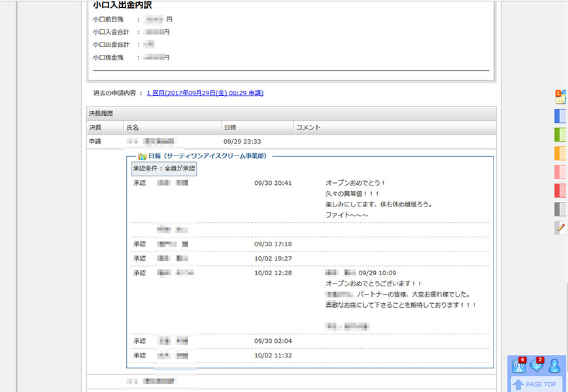Screen dimensions: 568x392
Task: Click the コメント column header
Action: [308, 127]
